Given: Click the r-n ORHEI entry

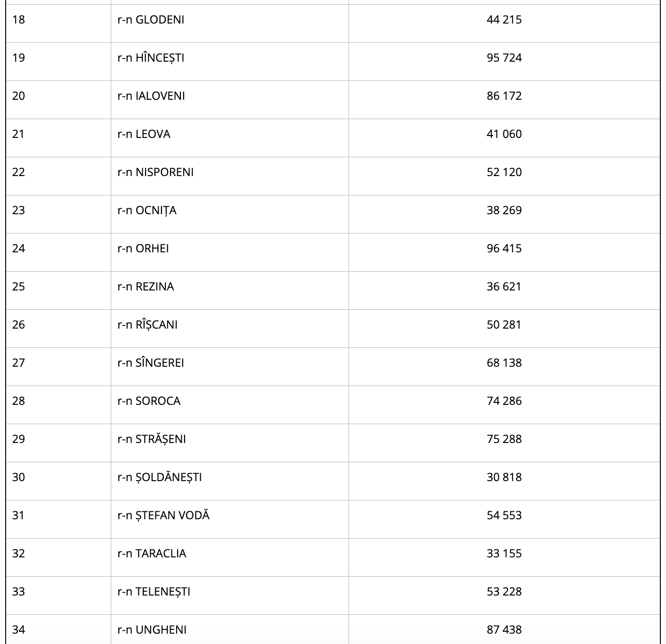Looking at the screenshot, I should coord(143,249).
